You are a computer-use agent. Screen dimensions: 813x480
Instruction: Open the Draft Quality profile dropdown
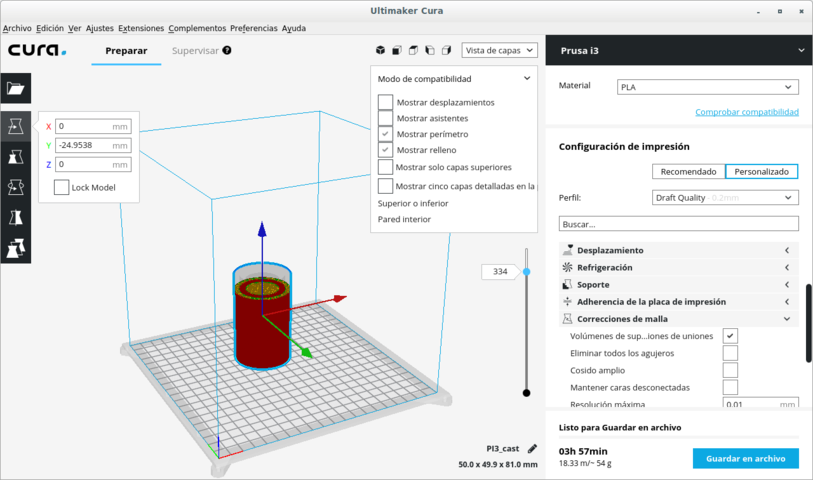coord(725,197)
